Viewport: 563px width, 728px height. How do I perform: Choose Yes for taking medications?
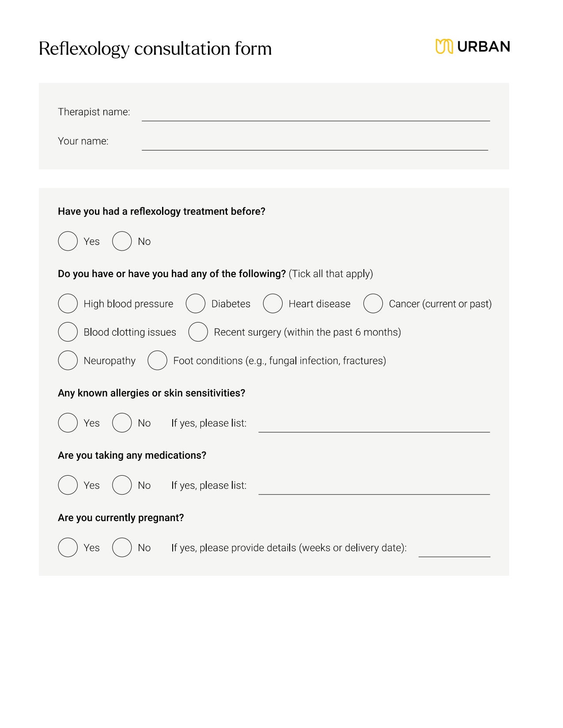(x=68, y=485)
